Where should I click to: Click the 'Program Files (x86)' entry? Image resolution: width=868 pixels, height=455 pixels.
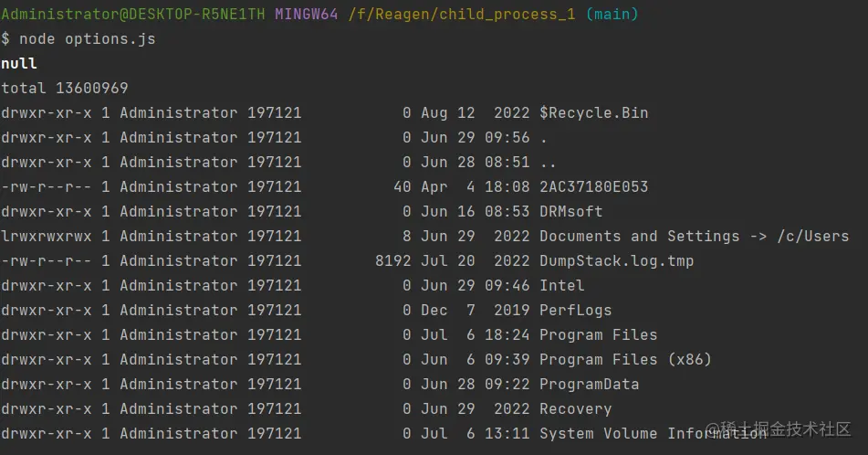[625, 360]
